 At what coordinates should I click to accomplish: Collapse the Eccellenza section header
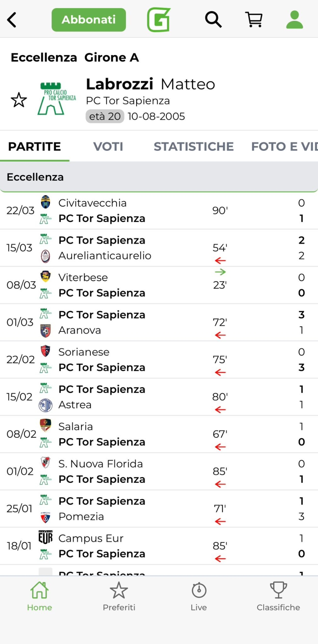pyautogui.click(x=159, y=177)
